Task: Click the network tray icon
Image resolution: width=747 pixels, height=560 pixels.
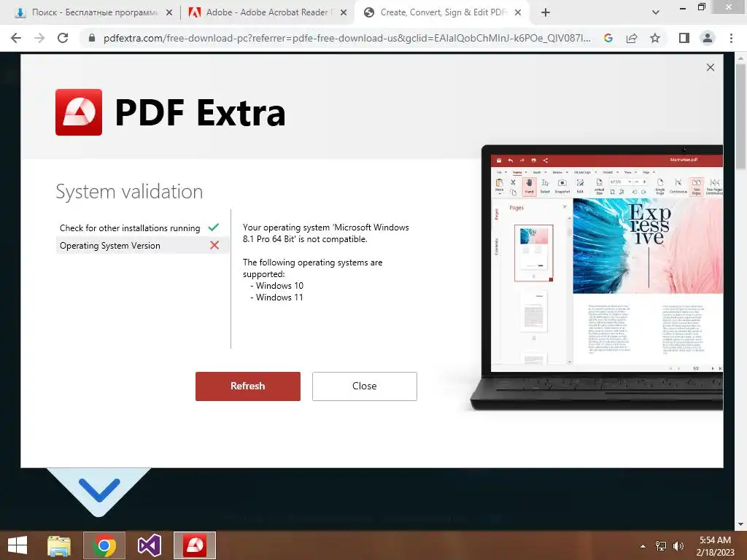Action: pyautogui.click(x=661, y=546)
